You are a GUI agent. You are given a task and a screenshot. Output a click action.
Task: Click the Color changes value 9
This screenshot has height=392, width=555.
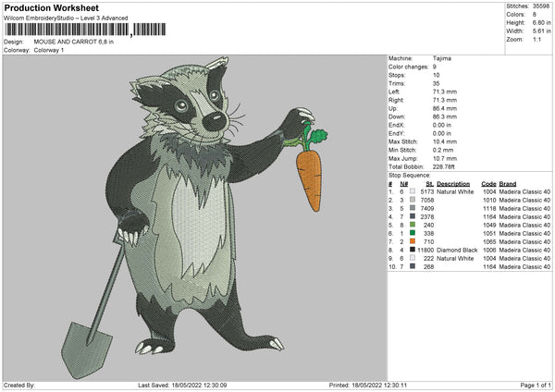pyautogui.click(x=435, y=67)
